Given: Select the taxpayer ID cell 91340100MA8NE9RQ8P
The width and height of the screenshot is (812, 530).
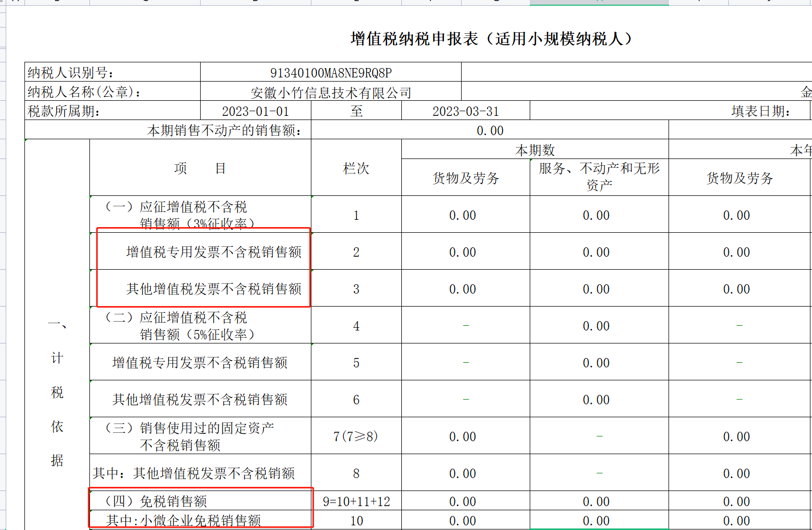Looking at the screenshot, I should [x=331, y=72].
